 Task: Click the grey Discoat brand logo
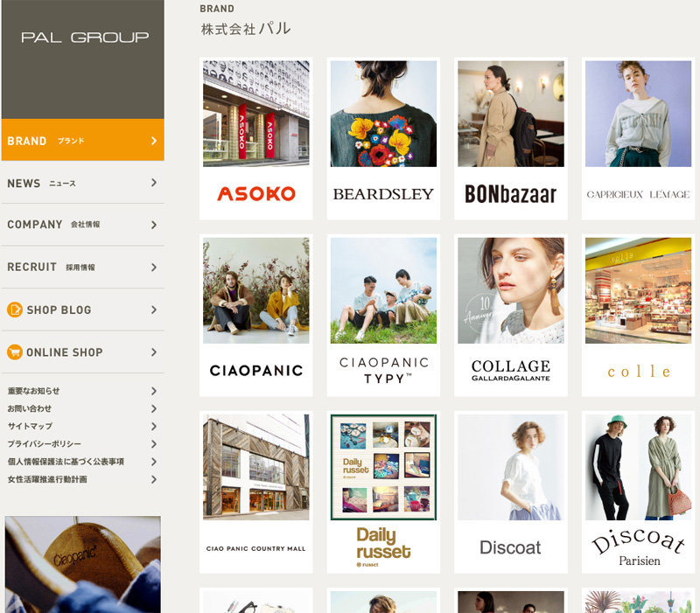pos(510,547)
